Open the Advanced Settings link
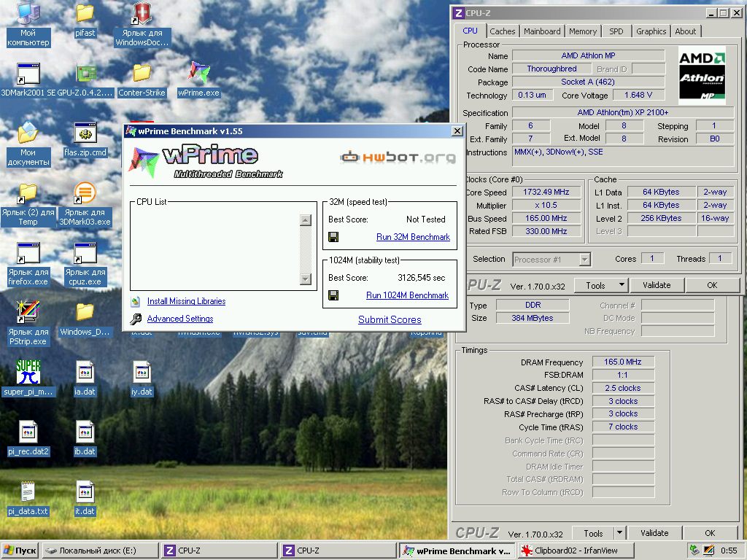This screenshot has width=747, height=560. pyautogui.click(x=180, y=319)
